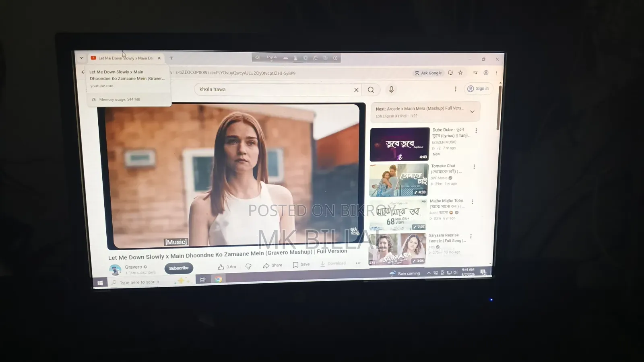Clear the 'khola hawa' search text
The height and width of the screenshot is (362, 644).
click(x=356, y=90)
